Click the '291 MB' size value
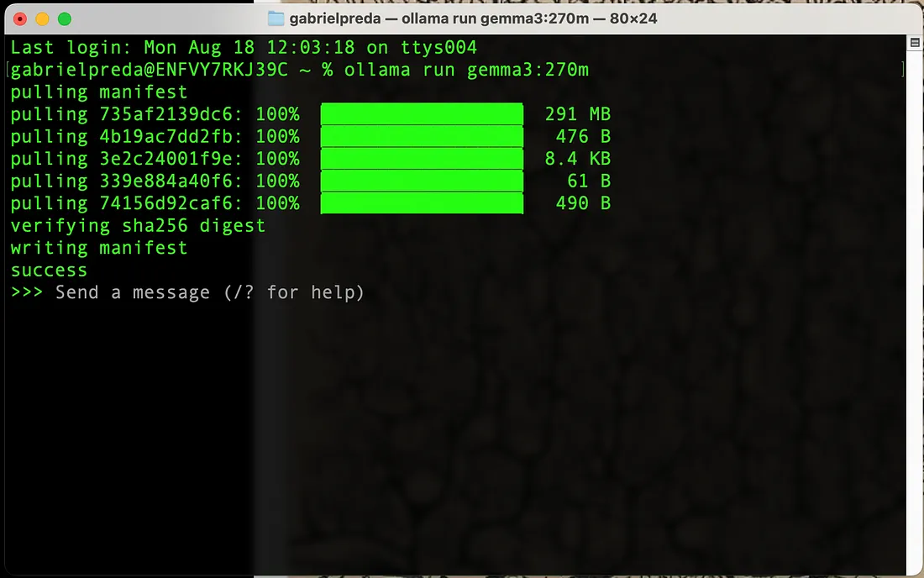 (x=578, y=113)
